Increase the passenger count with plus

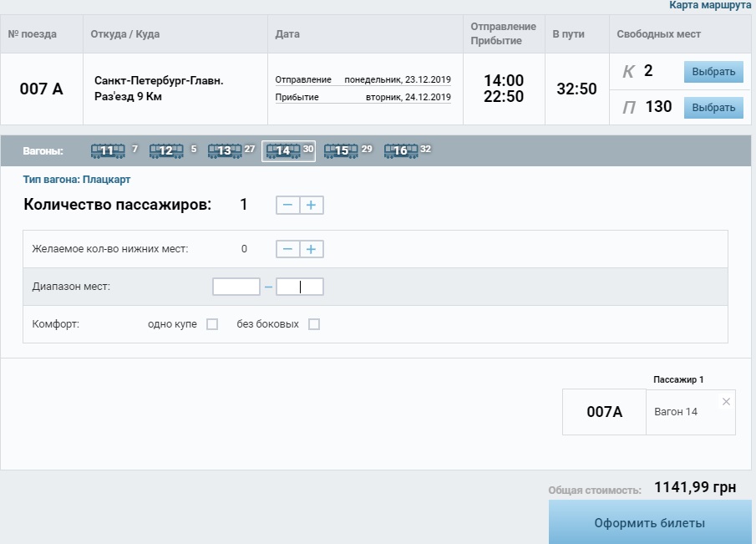click(312, 205)
